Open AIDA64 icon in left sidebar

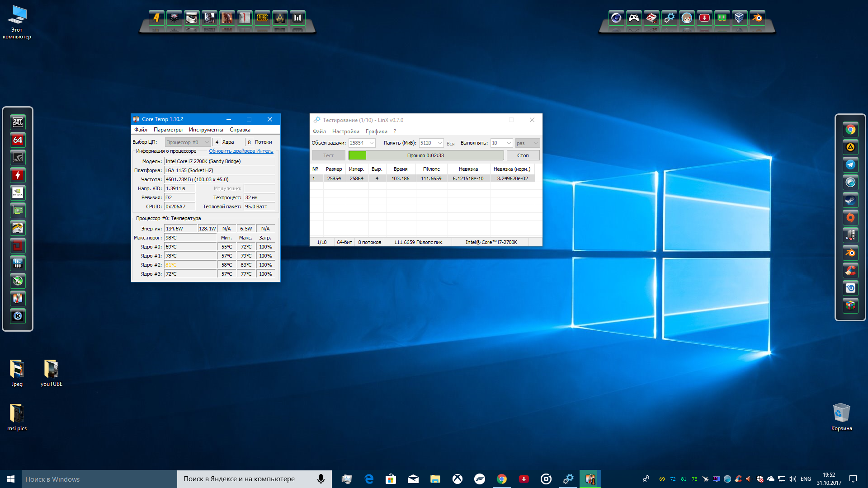pos(18,140)
